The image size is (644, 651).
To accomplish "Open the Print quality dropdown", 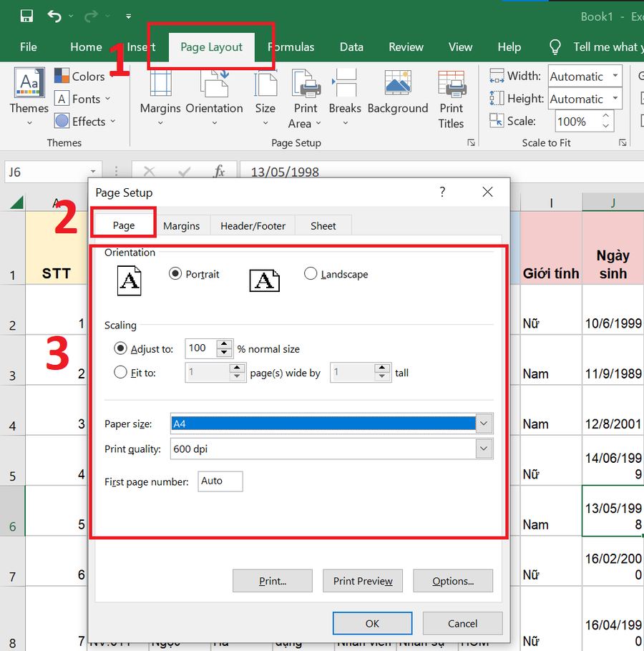I will coord(484,449).
